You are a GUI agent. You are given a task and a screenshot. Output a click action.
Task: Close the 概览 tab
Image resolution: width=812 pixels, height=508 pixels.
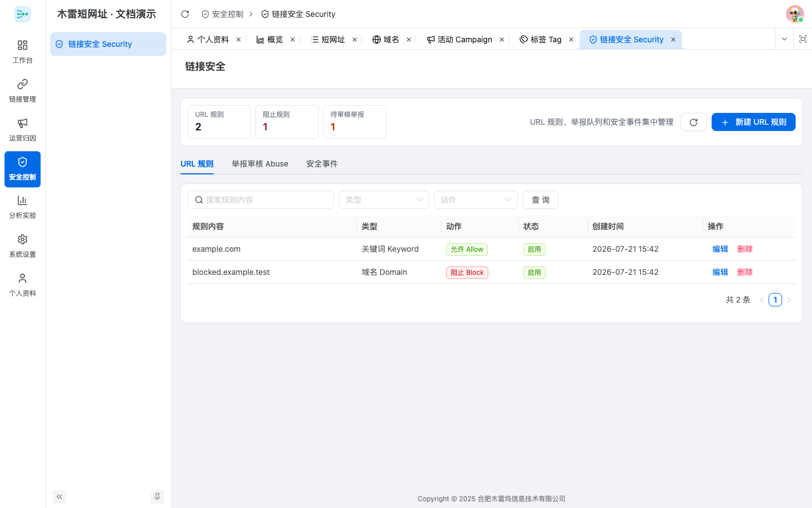pos(293,40)
